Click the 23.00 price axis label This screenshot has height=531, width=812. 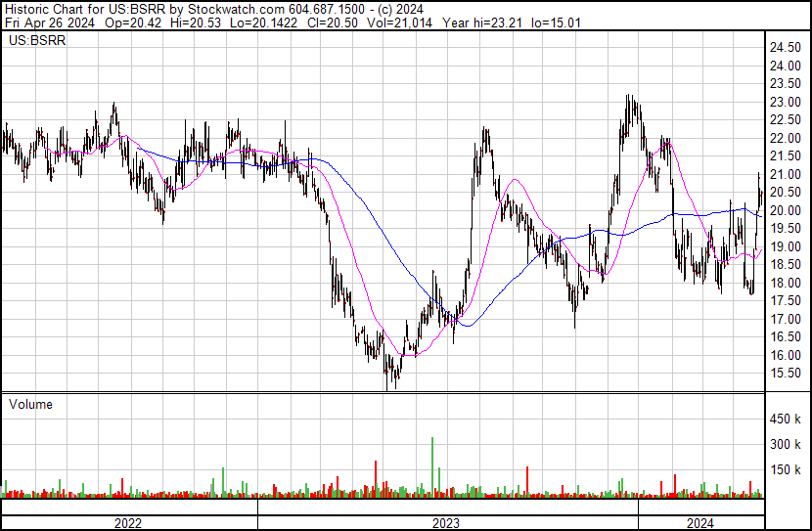coord(785,102)
